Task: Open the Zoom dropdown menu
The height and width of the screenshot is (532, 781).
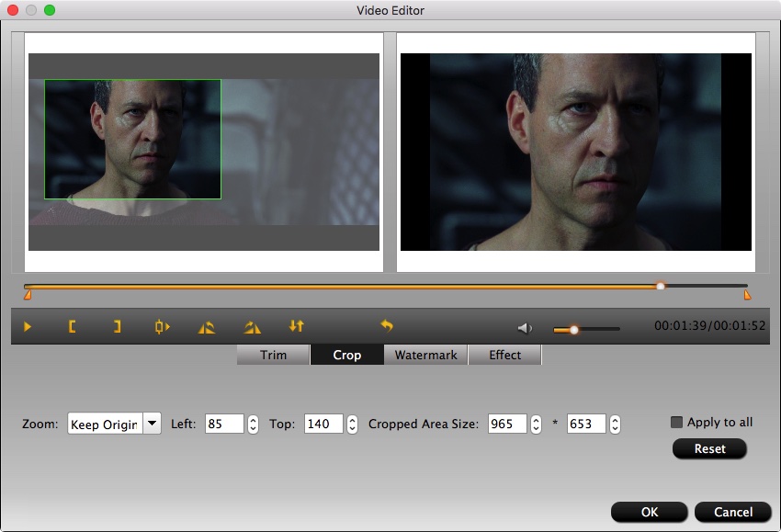Action: [153, 424]
